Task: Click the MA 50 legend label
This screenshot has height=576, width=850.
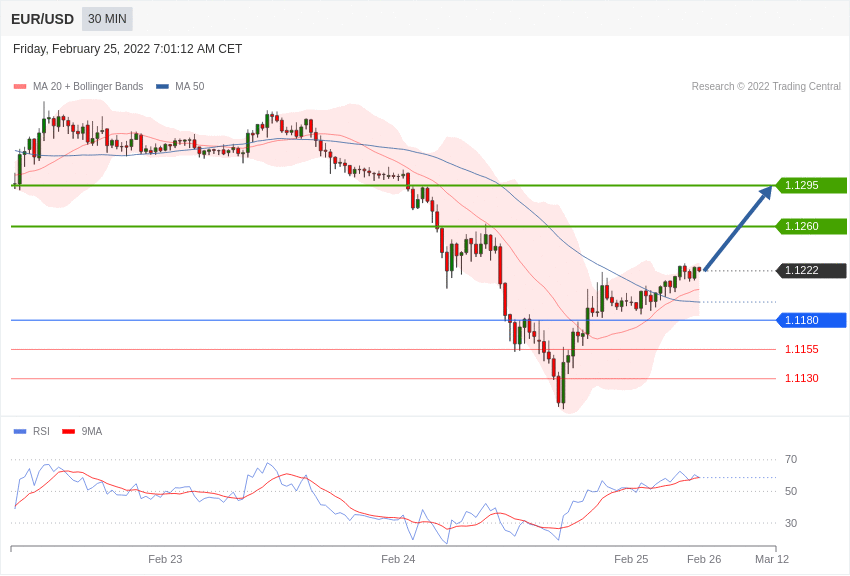Action: pyautogui.click(x=190, y=86)
